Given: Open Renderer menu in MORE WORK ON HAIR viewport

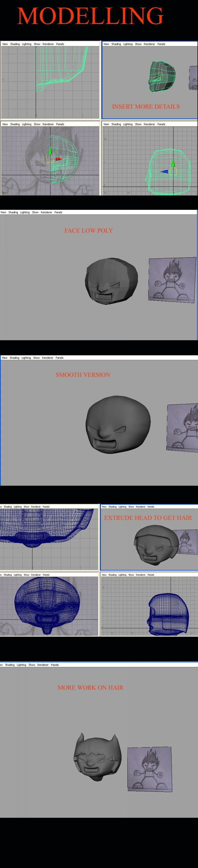Looking at the screenshot, I should tap(43, 665).
